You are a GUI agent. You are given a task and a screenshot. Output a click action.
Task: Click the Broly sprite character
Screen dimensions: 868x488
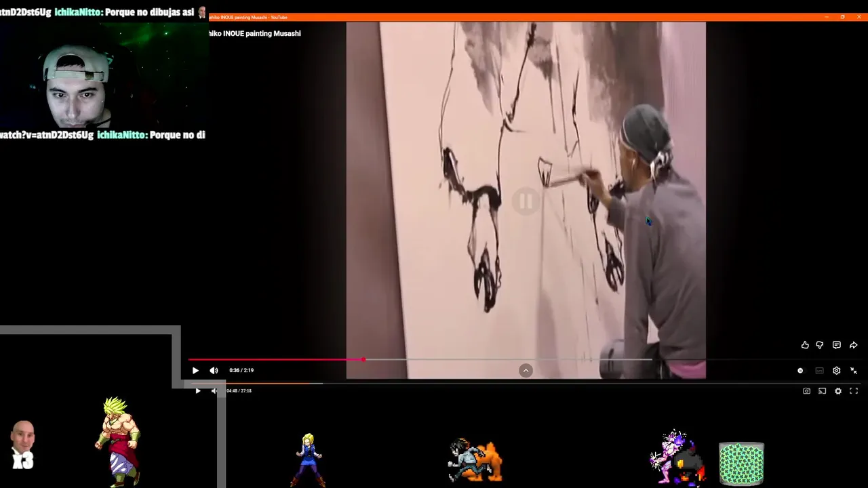tap(117, 441)
